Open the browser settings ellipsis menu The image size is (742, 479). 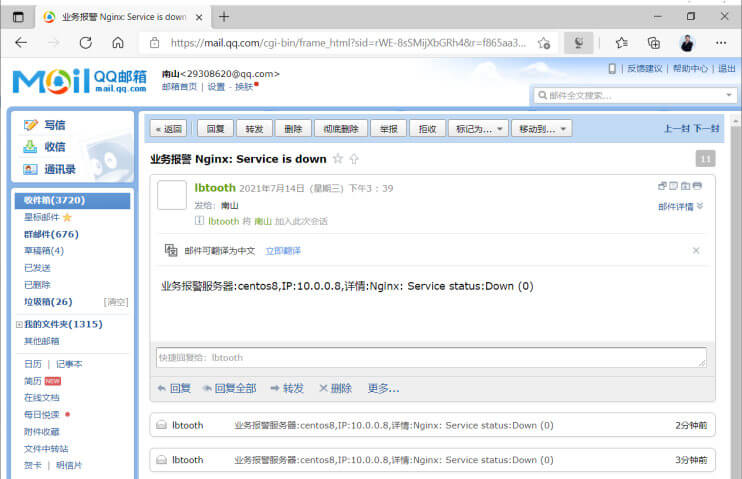point(721,43)
